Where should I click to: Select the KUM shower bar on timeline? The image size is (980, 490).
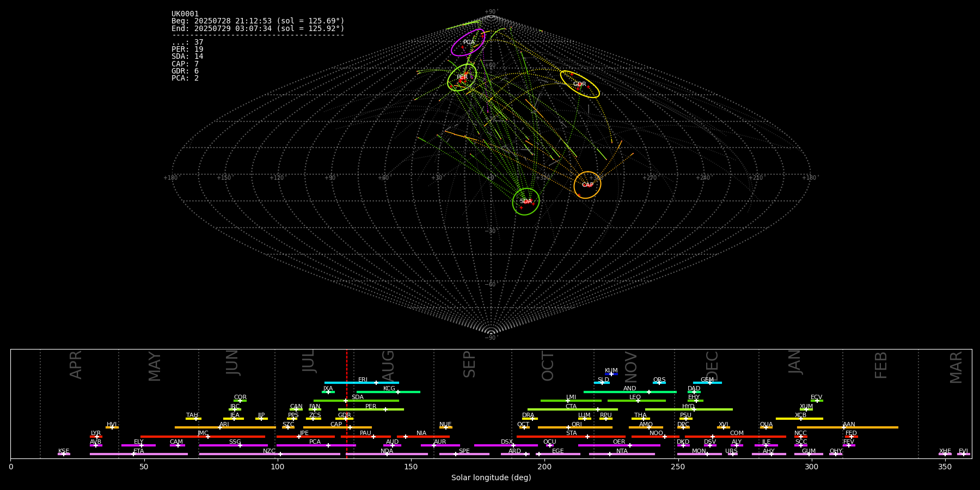611,374
